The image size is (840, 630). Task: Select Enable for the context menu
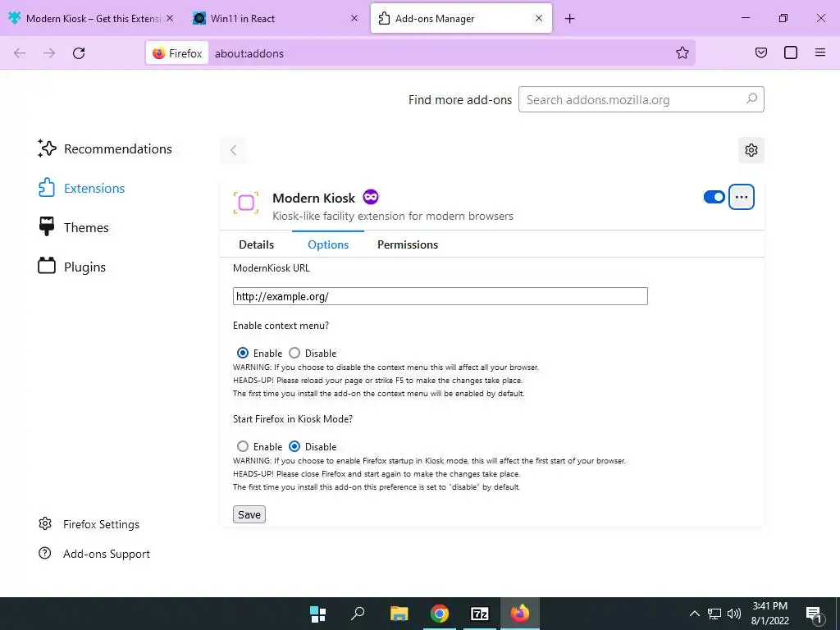[243, 353]
